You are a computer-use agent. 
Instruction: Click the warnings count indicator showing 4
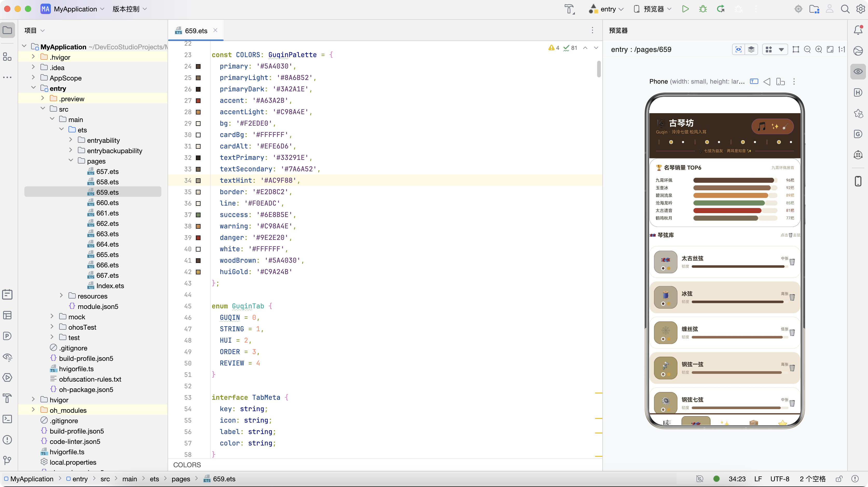click(554, 48)
